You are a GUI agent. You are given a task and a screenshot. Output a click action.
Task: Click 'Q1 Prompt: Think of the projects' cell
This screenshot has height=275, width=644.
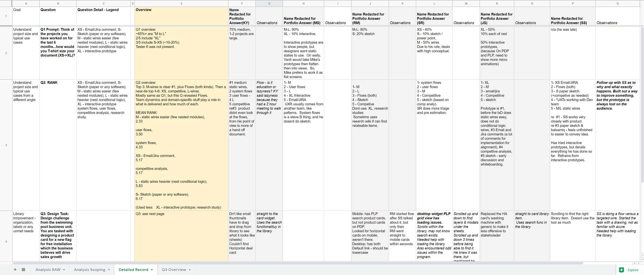[x=58, y=53]
